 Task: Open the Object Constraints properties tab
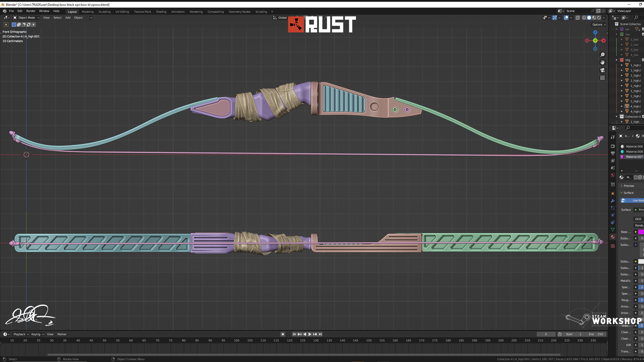point(613,222)
